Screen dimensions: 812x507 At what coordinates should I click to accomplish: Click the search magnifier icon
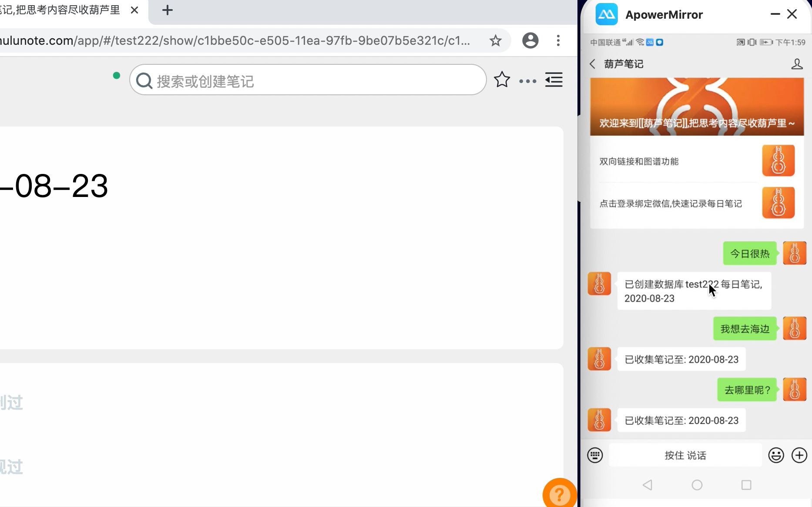(144, 80)
